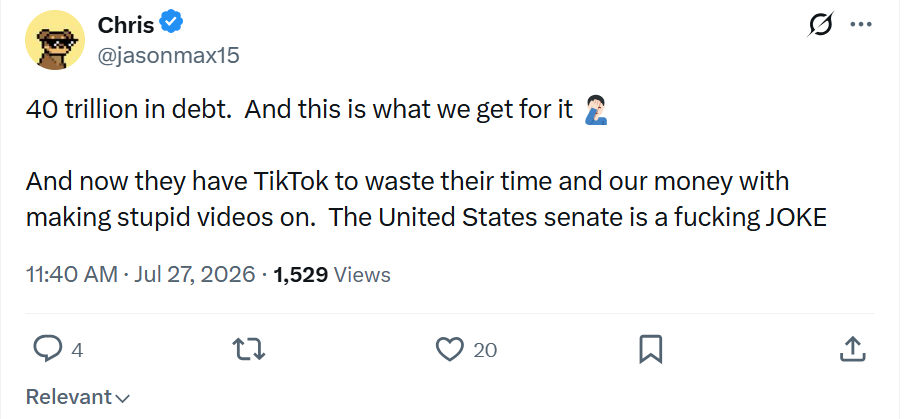
Task: Click the share upload arrow icon
Action: point(852,350)
